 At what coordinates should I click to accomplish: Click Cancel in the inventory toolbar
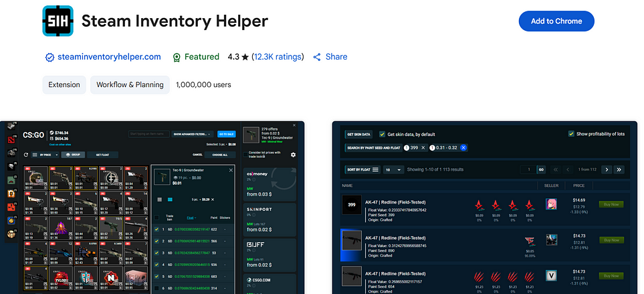click(197, 155)
